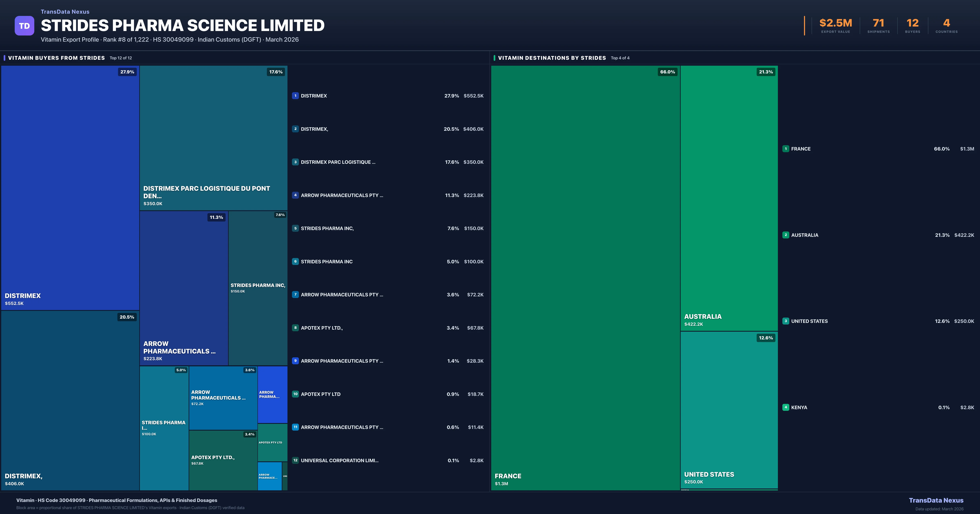Click the purple TD logo icon

[x=24, y=26]
